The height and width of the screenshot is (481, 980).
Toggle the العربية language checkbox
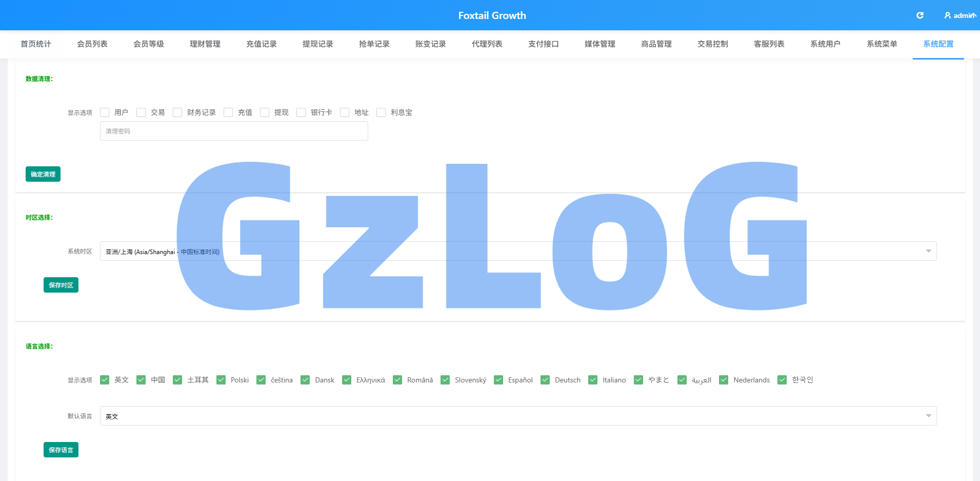tap(682, 380)
